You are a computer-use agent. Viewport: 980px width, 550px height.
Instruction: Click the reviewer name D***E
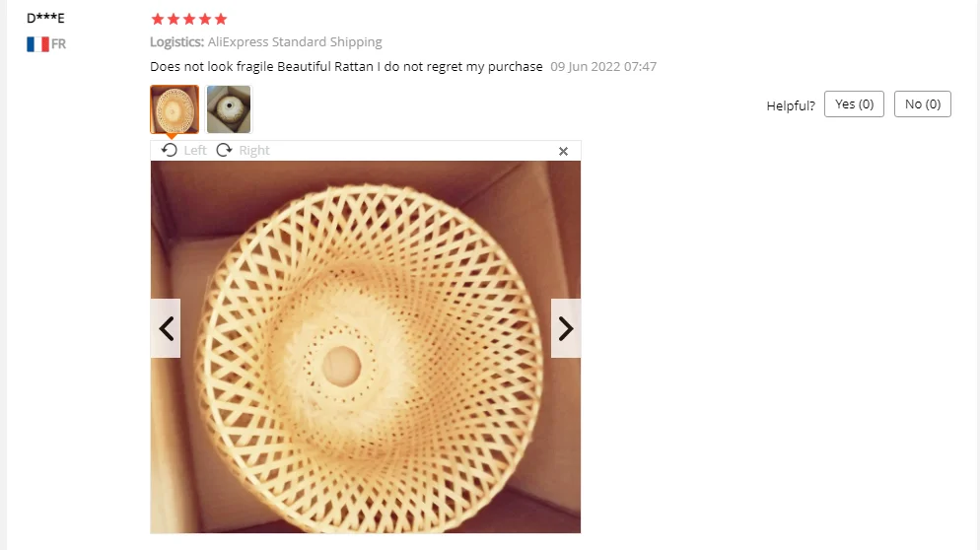(45, 18)
